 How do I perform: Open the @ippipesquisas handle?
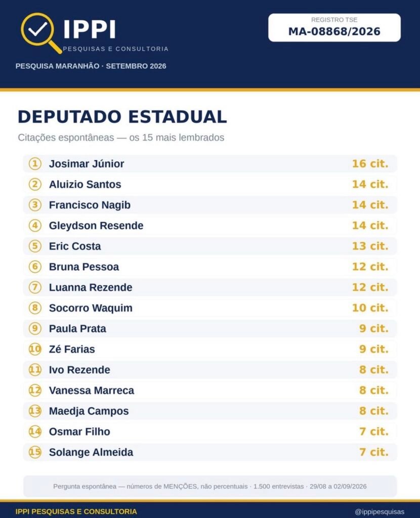tap(380, 512)
